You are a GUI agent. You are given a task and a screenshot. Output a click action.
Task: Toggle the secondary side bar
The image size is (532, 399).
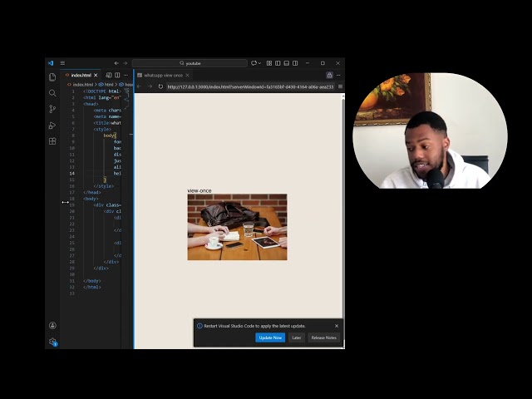[x=295, y=63]
